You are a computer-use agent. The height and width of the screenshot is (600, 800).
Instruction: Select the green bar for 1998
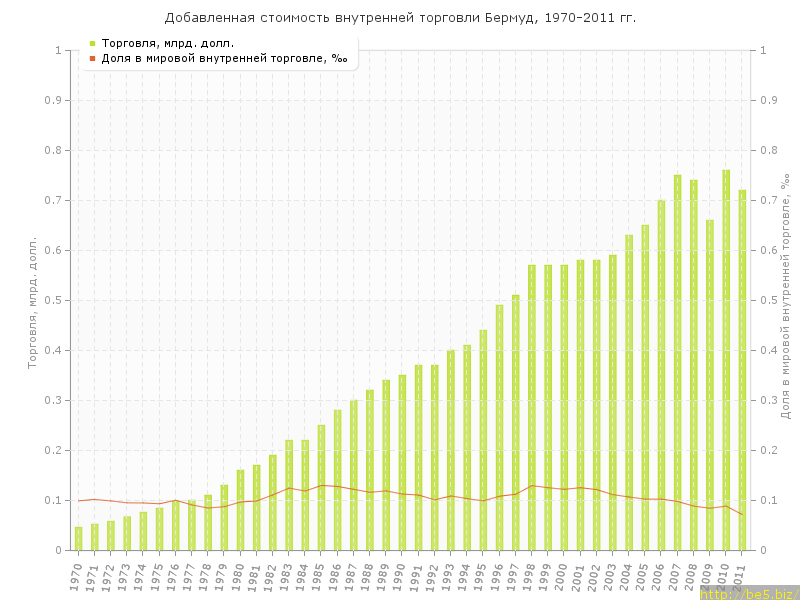coord(532,408)
